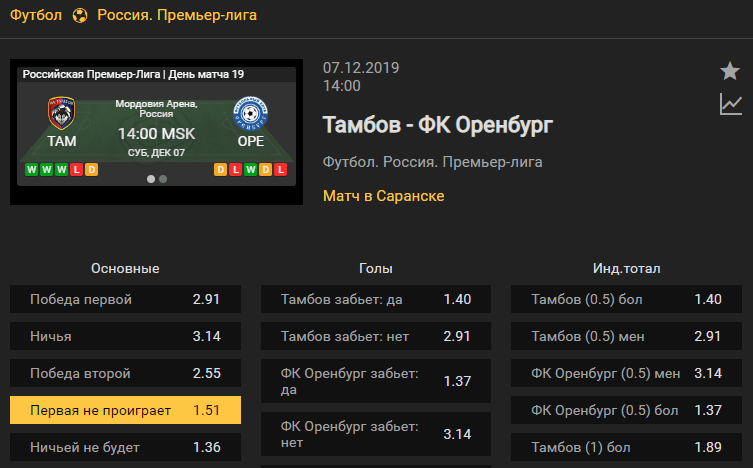Deselect highlighted Первая не проиграет bet
The width and height of the screenshot is (753, 468).
(x=125, y=410)
